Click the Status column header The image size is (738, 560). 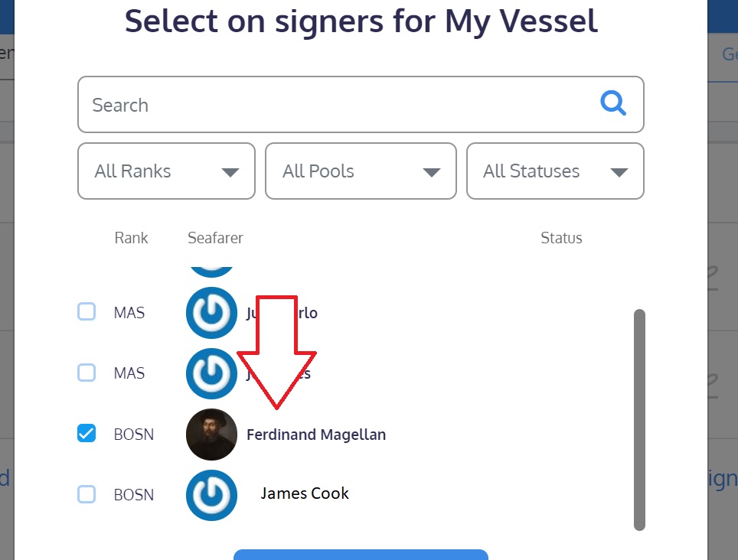(561, 238)
